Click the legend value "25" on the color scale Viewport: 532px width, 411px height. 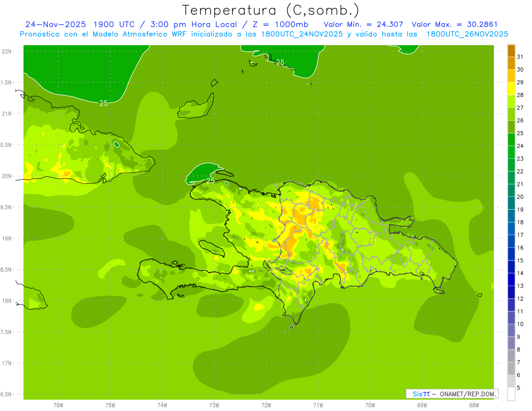[520, 133]
